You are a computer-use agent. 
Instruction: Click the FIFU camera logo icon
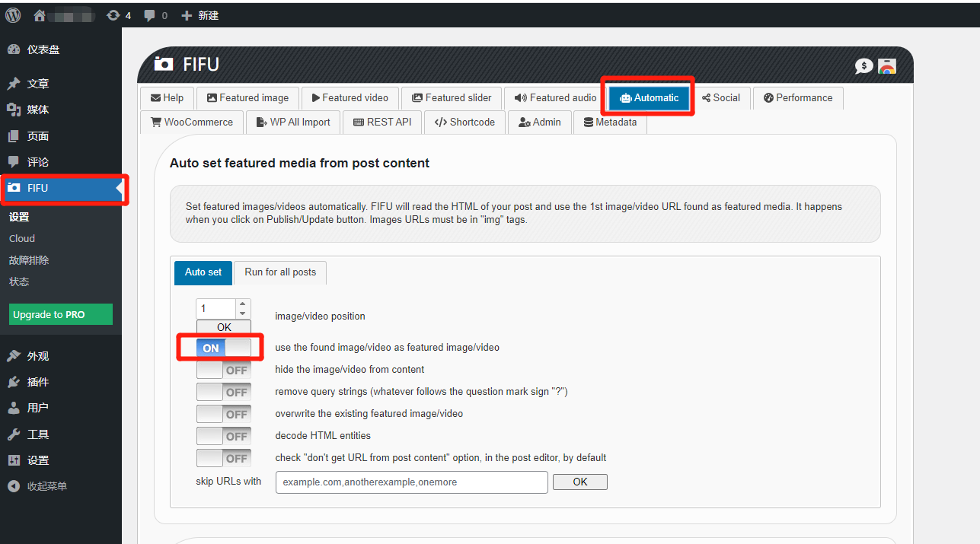[164, 64]
